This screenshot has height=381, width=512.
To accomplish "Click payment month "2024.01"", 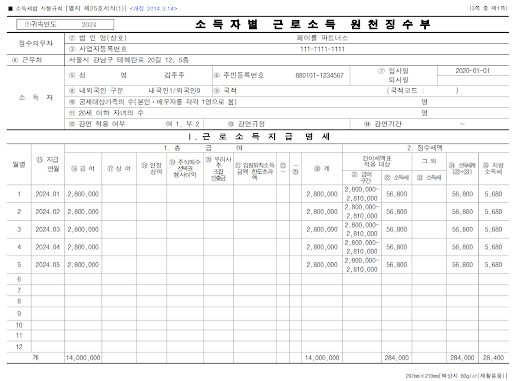I will click(48, 194).
